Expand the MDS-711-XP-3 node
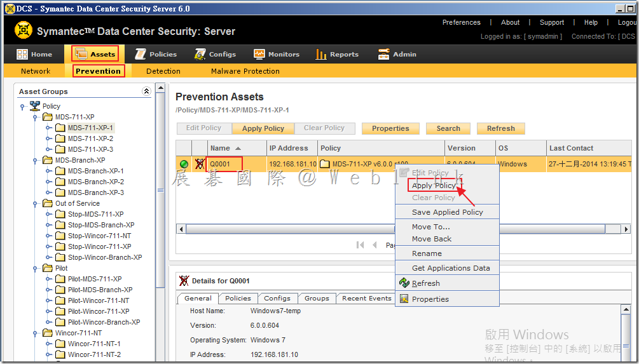This screenshot has height=364, width=639. [48, 149]
